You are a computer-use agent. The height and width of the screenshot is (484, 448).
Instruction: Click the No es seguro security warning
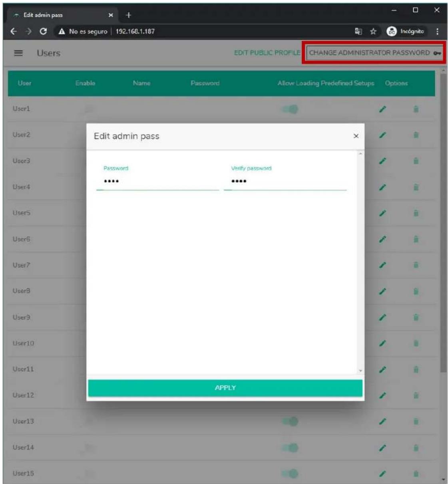tap(83, 31)
